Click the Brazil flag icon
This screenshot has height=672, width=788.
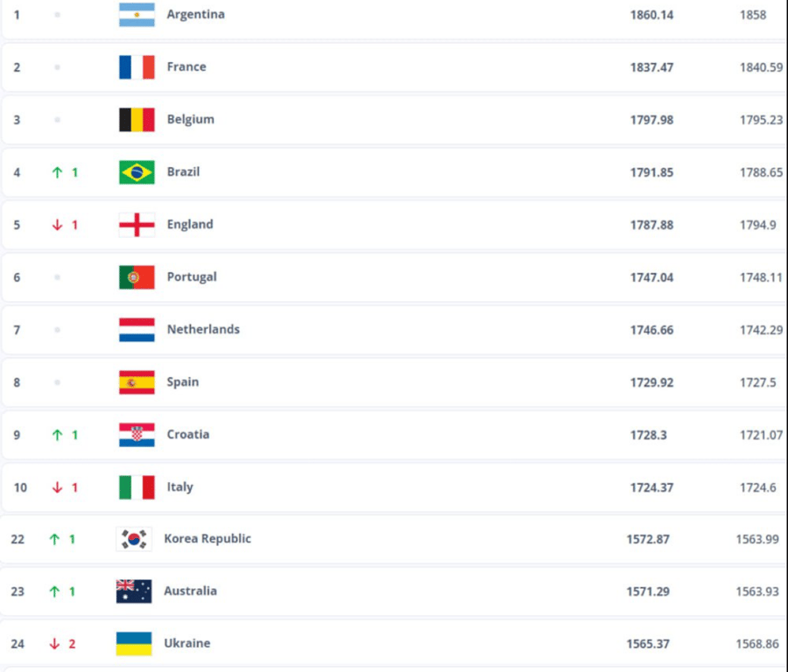point(135,171)
